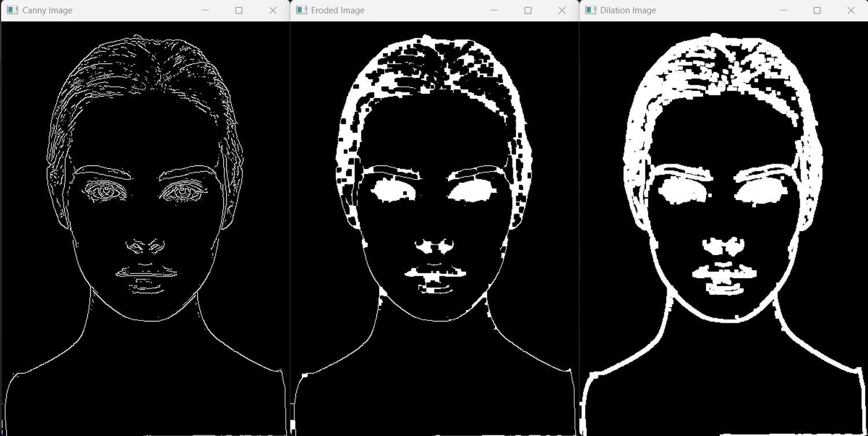
Task: Close the Canny Image window
Action: pos(273,10)
